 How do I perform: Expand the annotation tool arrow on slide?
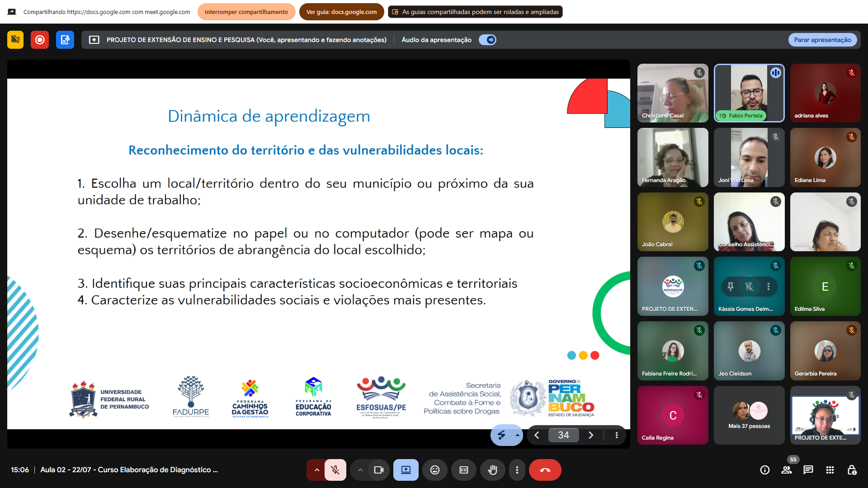pyautogui.click(x=517, y=435)
